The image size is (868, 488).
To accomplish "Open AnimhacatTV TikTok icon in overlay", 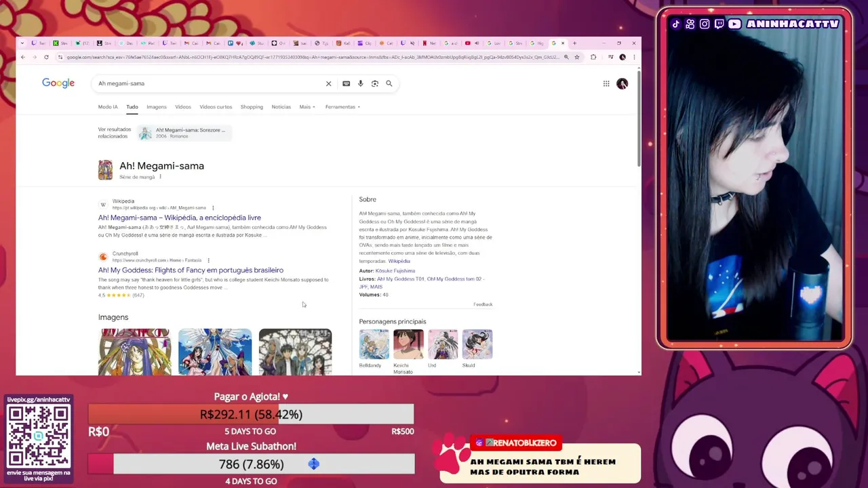I will click(x=676, y=24).
